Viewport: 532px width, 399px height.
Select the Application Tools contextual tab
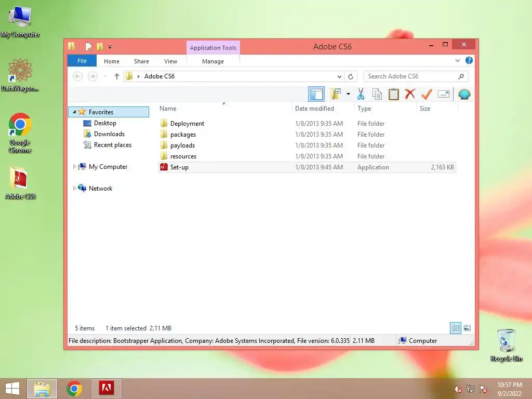point(213,47)
